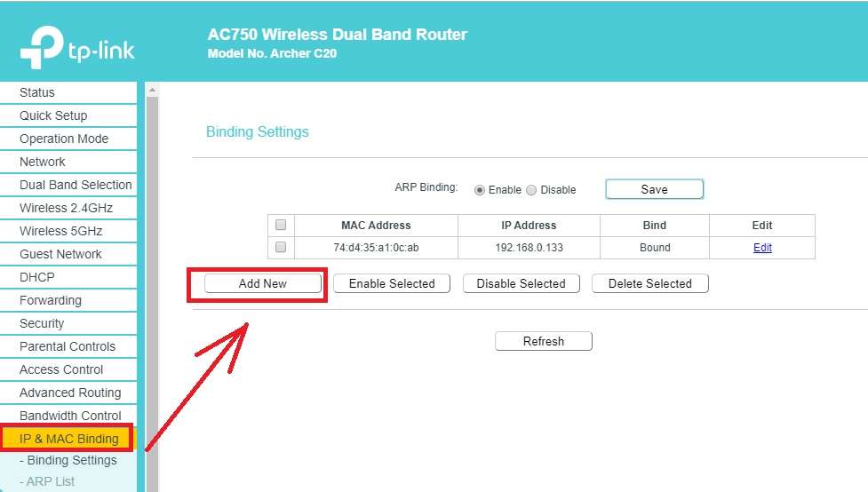This screenshot has height=492, width=868.
Task: Select the Enable ARP Binding radio button
Action: tap(480, 189)
